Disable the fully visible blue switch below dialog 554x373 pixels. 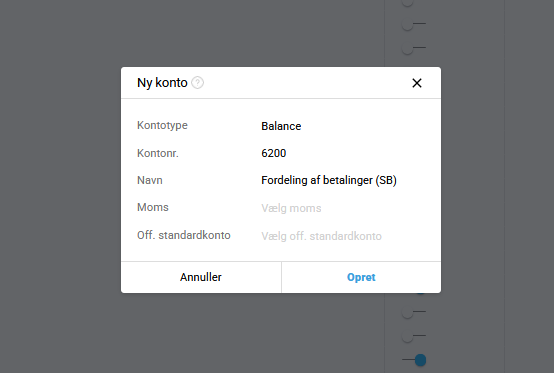(414, 360)
